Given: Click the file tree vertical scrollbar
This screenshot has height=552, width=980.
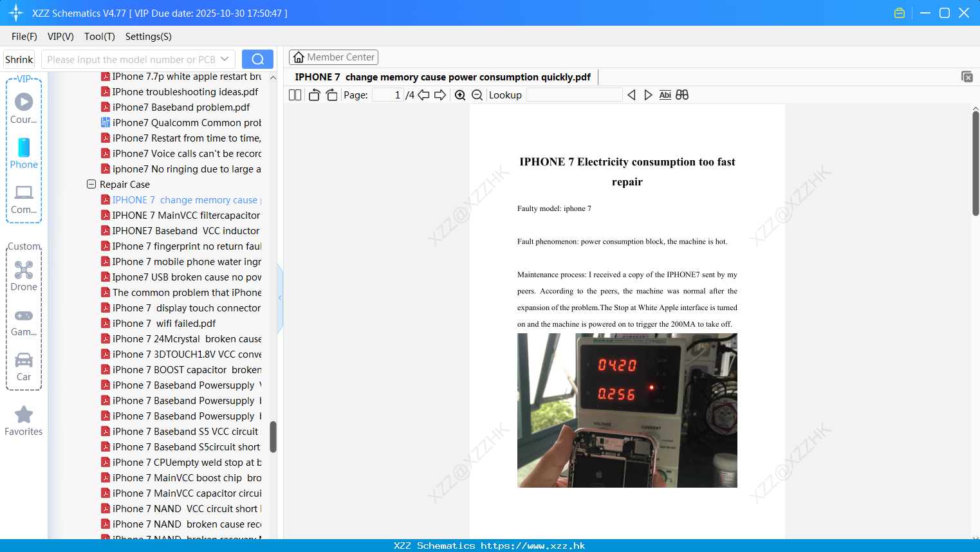Looking at the screenshot, I should pos(273,437).
